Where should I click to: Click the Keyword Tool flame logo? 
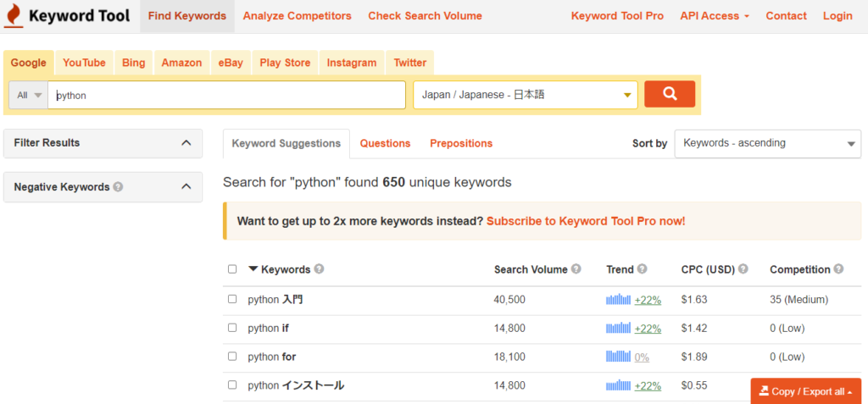pyautogui.click(x=14, y=16)
